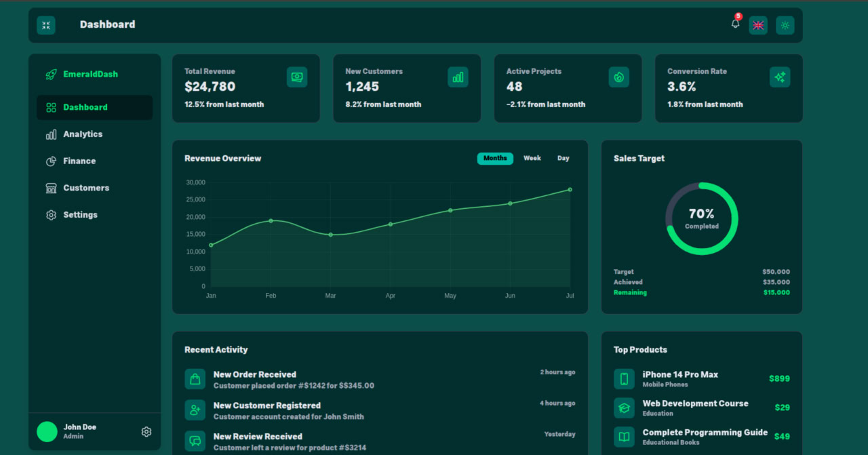Viewport: 868px width, 455px height.
Task: Click the New Customers bar chart icon
Action: click(x=458, y=77)
